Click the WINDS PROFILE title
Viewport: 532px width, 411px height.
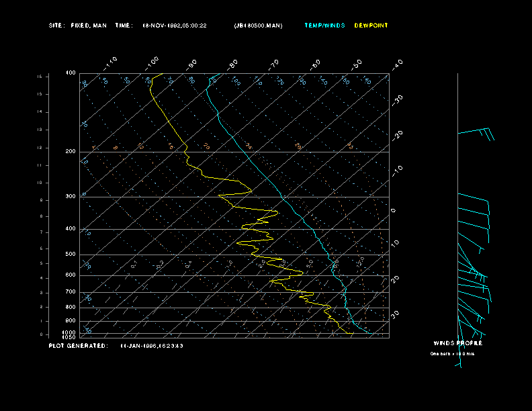tap(457, 343)
